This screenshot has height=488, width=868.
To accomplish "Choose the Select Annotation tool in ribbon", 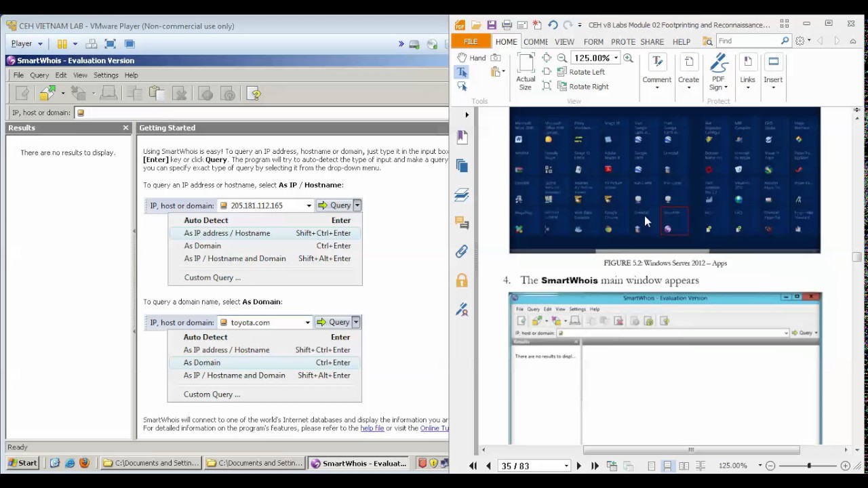I will click(462, 87).
